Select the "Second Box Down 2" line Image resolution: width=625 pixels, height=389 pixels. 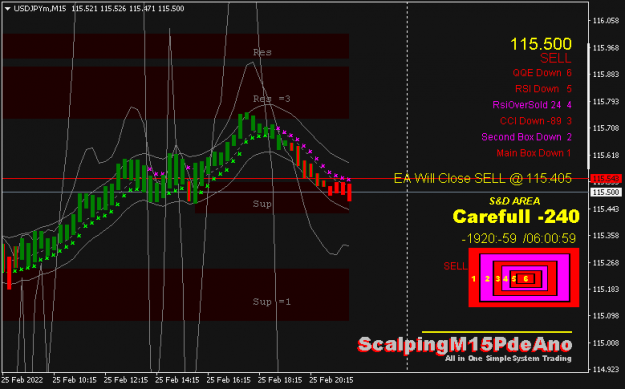point(527,137)
